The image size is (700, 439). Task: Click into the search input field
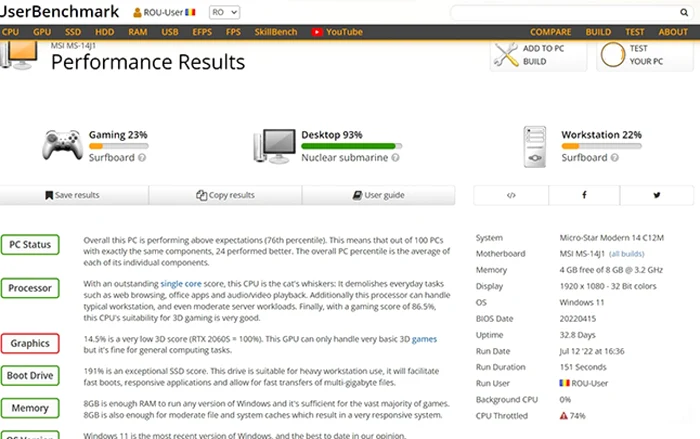tap(565, 13)
